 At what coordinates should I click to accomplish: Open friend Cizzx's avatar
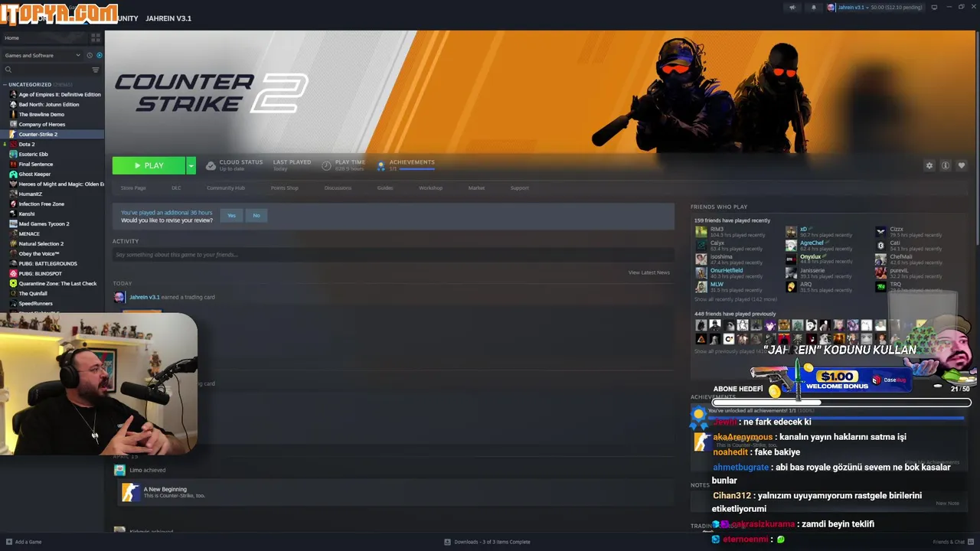point(881,232)
